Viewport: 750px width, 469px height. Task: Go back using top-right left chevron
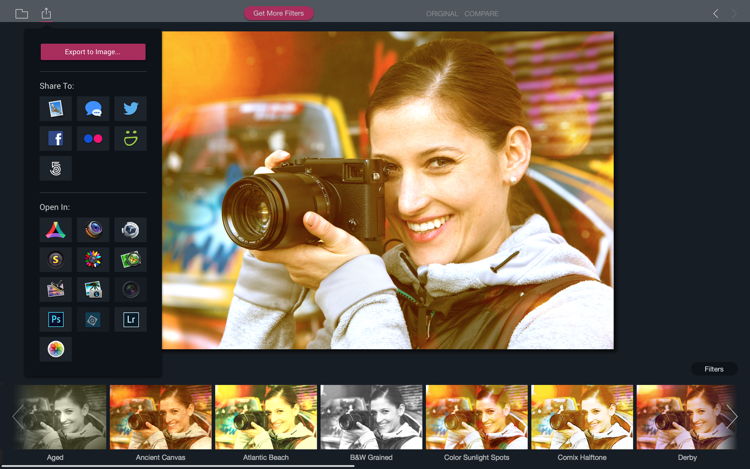[715, 14]
